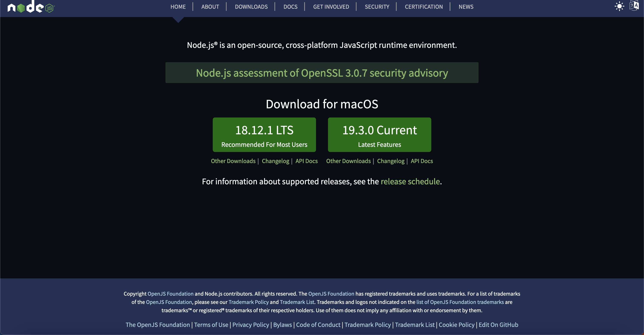Open API Docs under 18.12.1 LTS
This screenshot has height=335, width=644.
(x=306, y=161)
